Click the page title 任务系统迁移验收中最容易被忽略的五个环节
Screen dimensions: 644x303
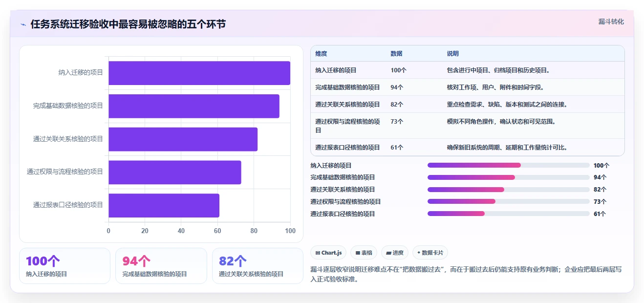click(x=128, y=24)
